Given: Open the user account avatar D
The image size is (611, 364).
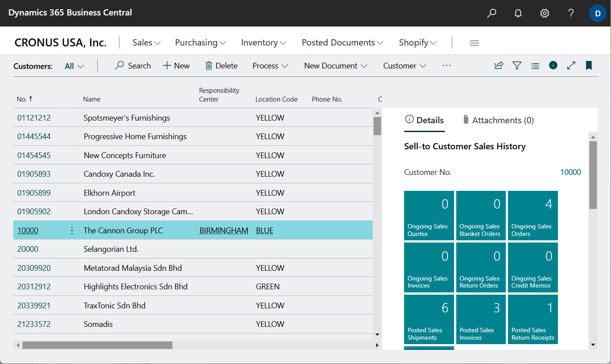Looking at the screenshot, I should click(x=598, y=13).
